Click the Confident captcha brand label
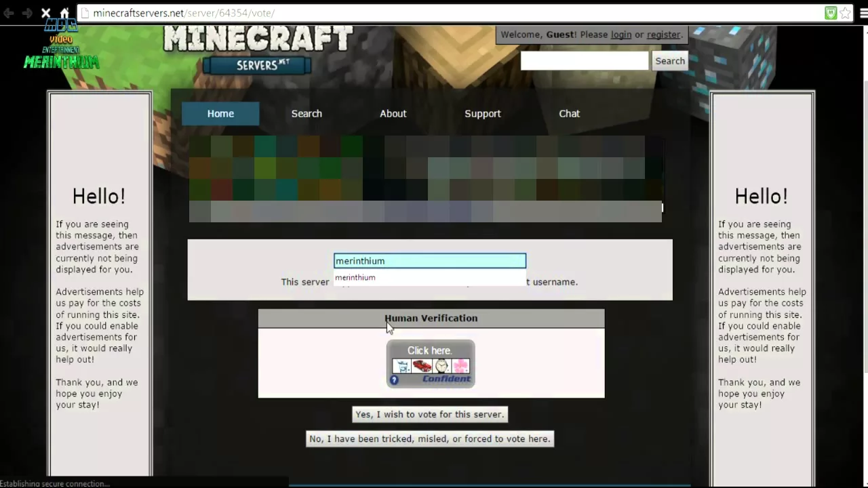 446,379
